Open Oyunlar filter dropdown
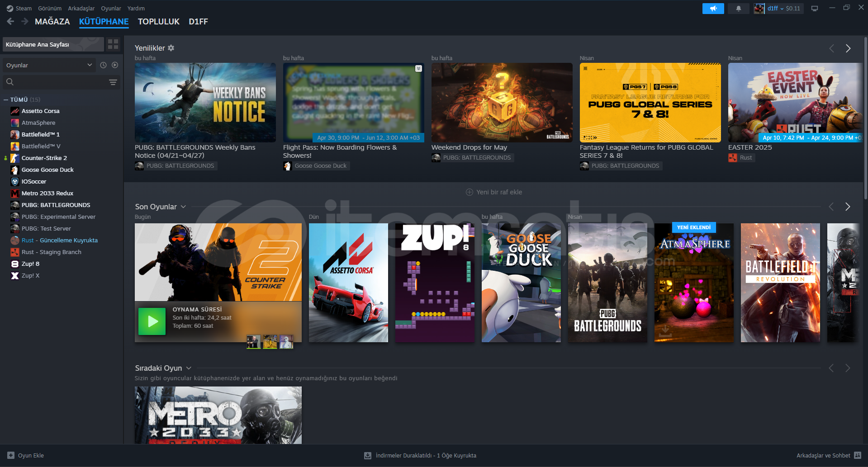Viewport: 868px width, 467px height. click(x=49, y=65)
